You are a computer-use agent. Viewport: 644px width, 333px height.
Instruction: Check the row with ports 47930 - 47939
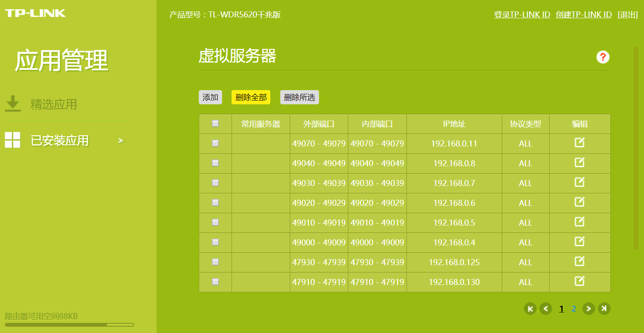(x=215, y=262)
